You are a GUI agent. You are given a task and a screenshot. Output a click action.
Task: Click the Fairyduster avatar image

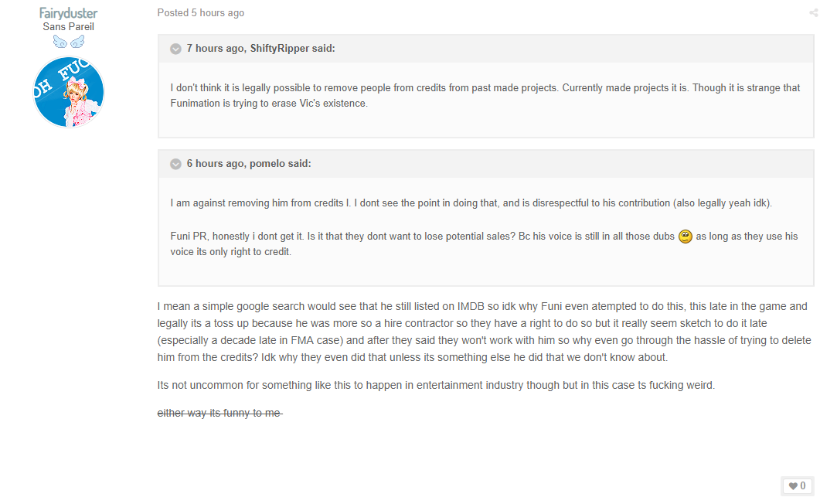click(69, 92)
